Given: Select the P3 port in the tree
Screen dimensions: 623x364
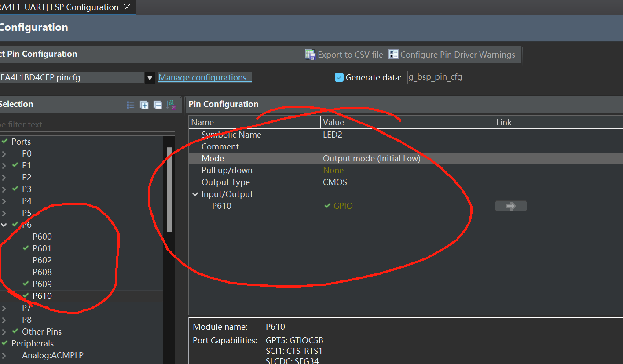Looking at the screenshot, I should click(x=27, y=189).
